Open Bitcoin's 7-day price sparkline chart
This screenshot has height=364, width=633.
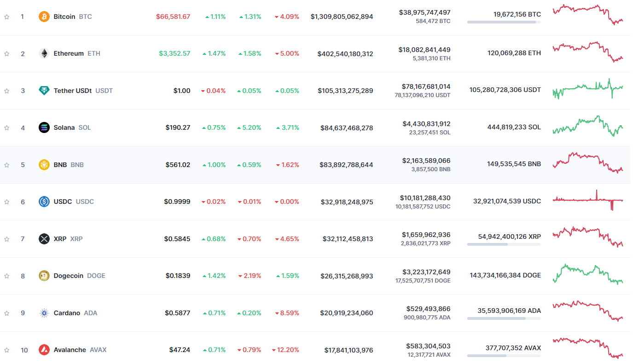(x=588, y=15)
